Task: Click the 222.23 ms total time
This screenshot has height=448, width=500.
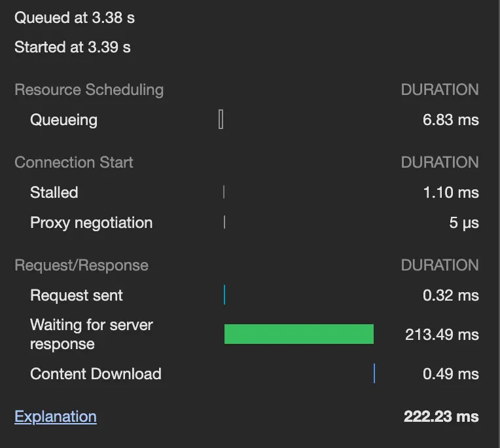Action: coord(441,417)
